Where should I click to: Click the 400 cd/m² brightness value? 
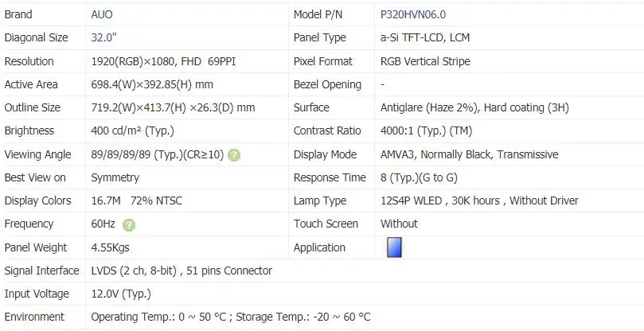(x=132, y=130)
